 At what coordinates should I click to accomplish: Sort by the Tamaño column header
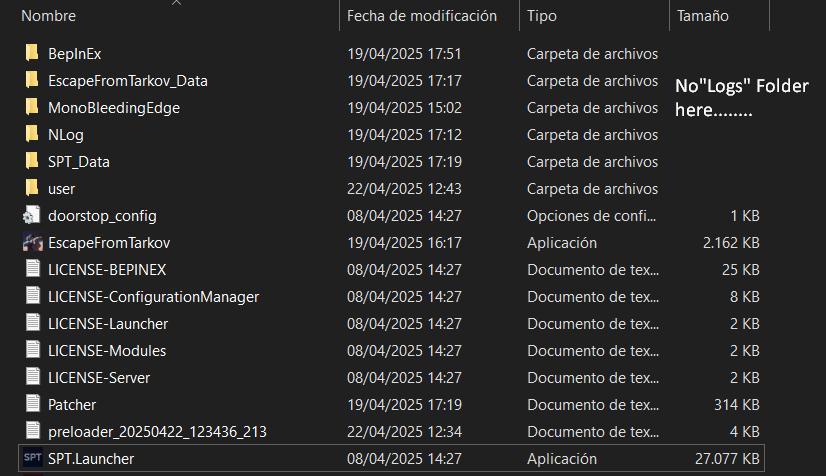click(x=703, y=16)
